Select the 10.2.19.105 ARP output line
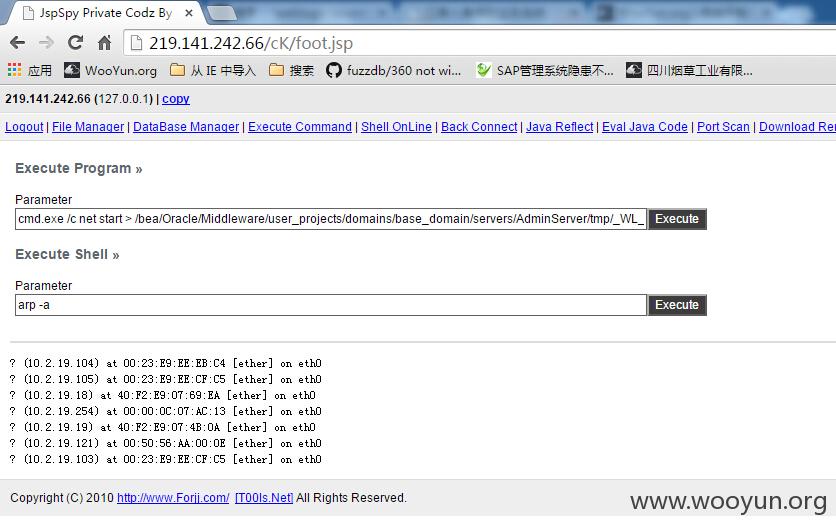836x530 pixels. coord(165,379)
